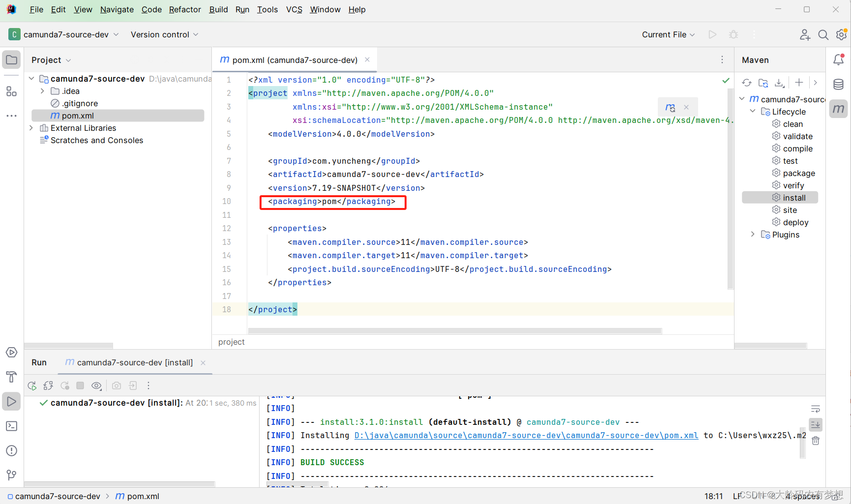Open the Run tool window icon
851x504 pixels.
coord(11,402)
